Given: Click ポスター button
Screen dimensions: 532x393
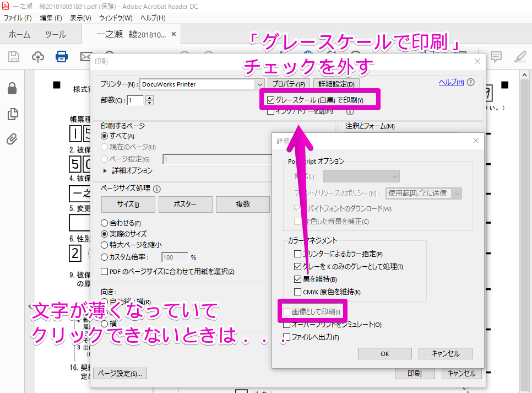Looking at the screenshot, I should pos(185,204).
